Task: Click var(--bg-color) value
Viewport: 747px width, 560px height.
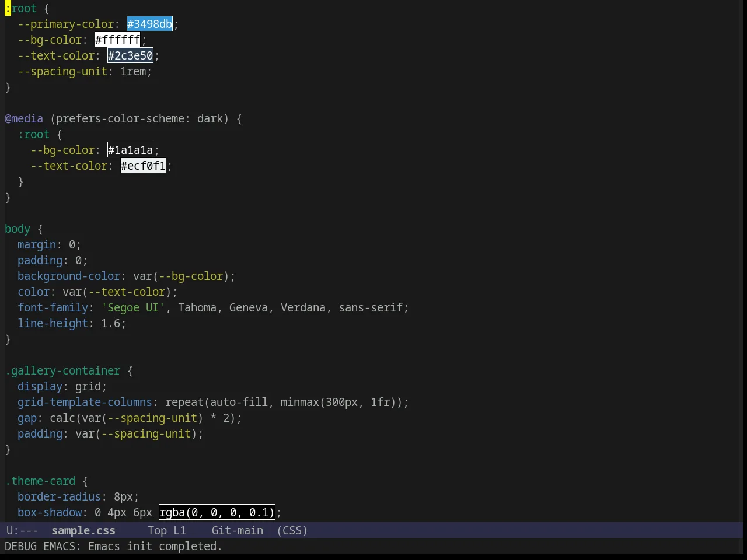Action: (181, 276)
